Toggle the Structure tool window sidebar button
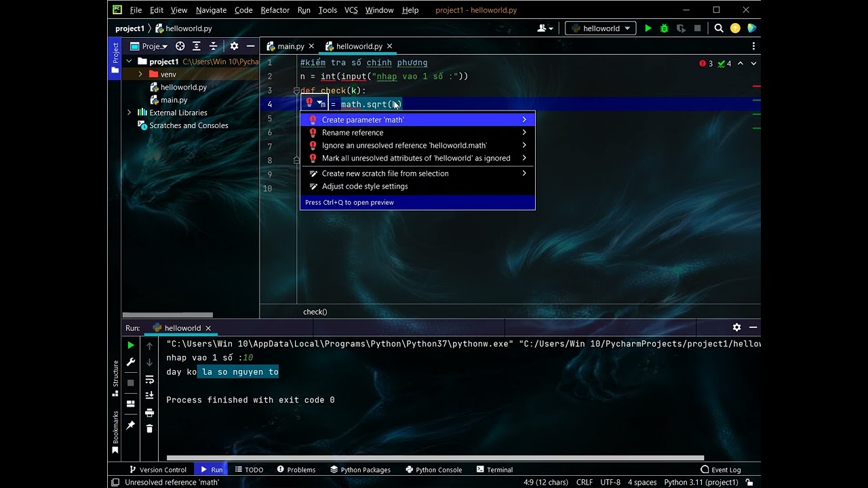 click(x=115, y=378)
